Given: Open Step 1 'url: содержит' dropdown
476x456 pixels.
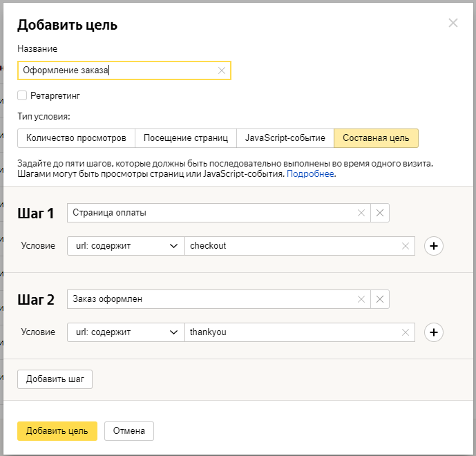Looking at the screenshot, I should tap(126, 246).
